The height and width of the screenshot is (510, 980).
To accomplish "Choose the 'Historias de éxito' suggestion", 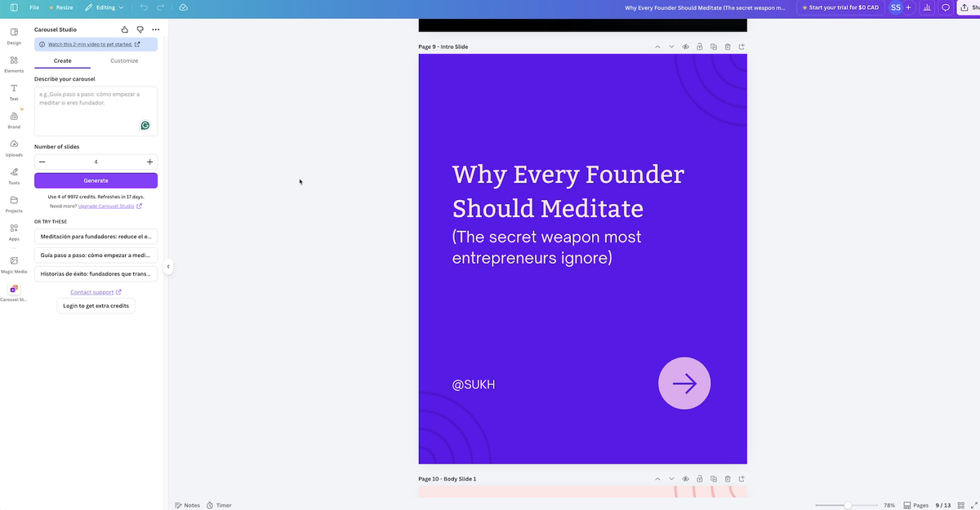I will coord(96,274).
